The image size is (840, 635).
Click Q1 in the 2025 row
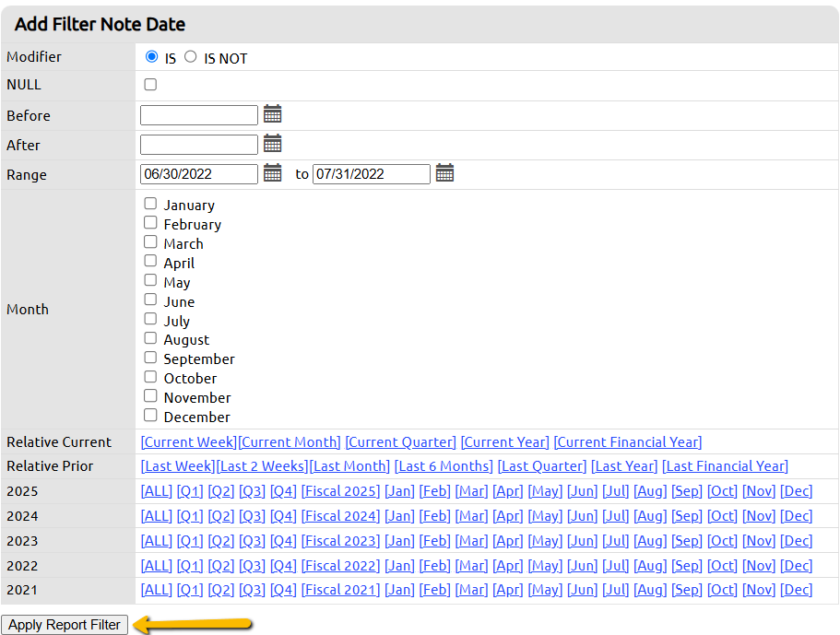(190, 491)
